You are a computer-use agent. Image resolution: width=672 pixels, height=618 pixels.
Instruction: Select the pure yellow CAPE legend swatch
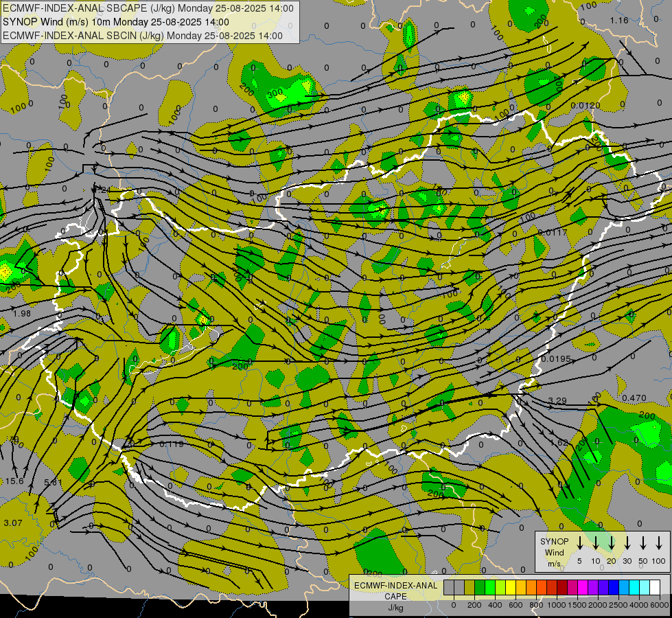click(x=511, y=587)
